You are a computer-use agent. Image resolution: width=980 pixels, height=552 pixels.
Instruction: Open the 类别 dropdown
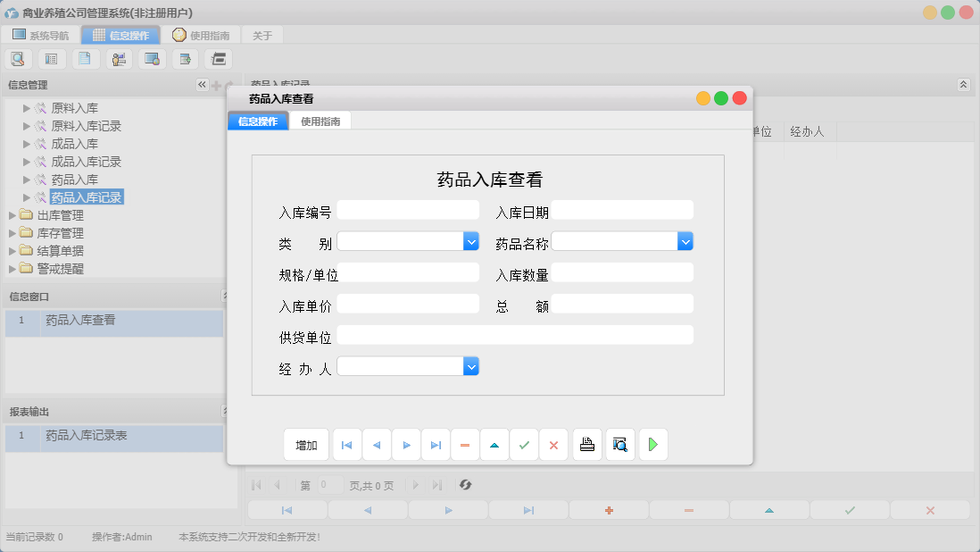(x=470, y=241)
